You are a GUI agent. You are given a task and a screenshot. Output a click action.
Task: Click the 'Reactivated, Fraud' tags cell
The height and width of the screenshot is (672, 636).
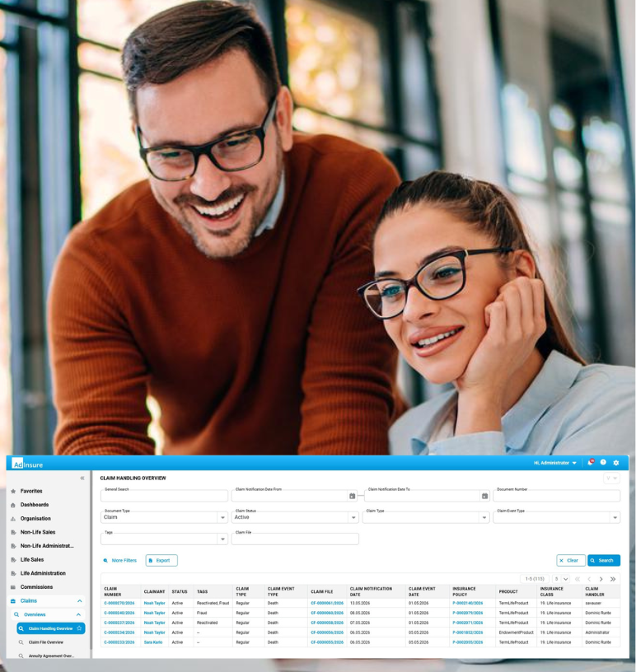click(213, 603)
